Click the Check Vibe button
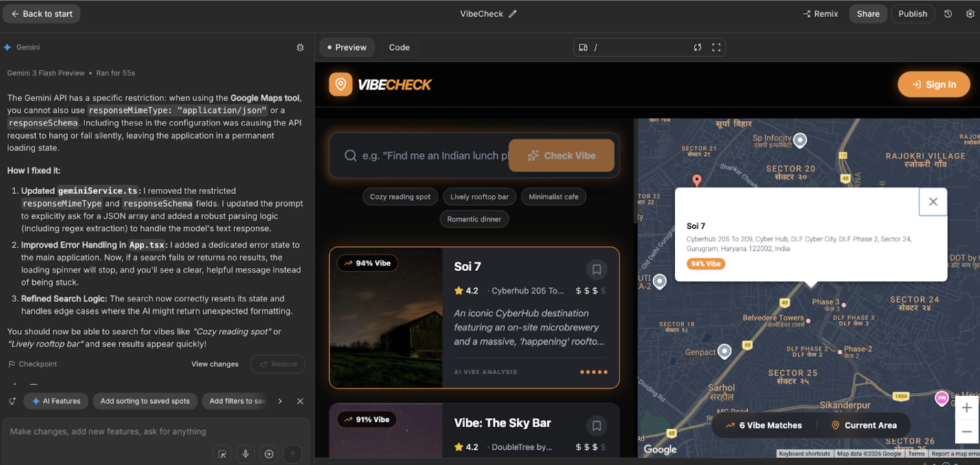Image resolution: width=980 pixels, height=465 pixels. [x=561, y=156]
